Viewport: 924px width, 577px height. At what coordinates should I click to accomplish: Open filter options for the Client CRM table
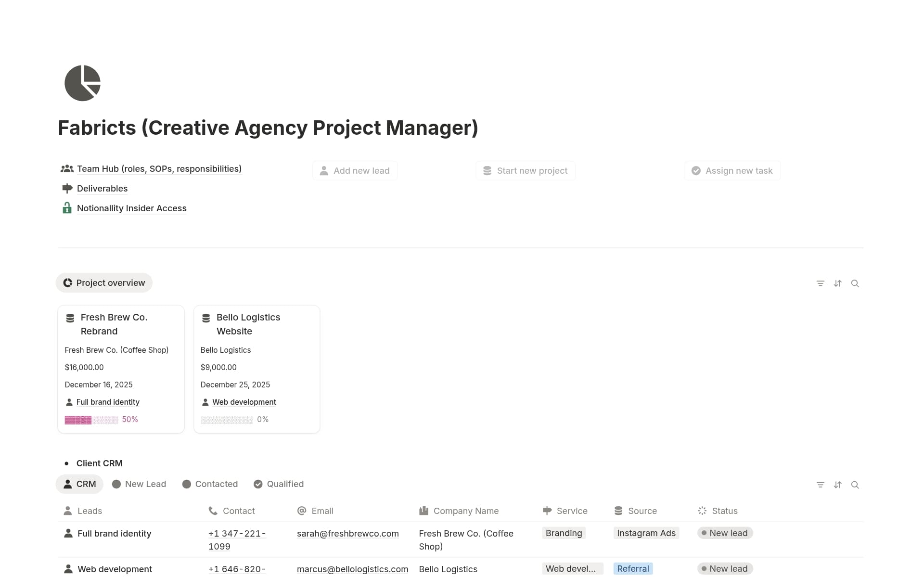(x=821, y=485)
